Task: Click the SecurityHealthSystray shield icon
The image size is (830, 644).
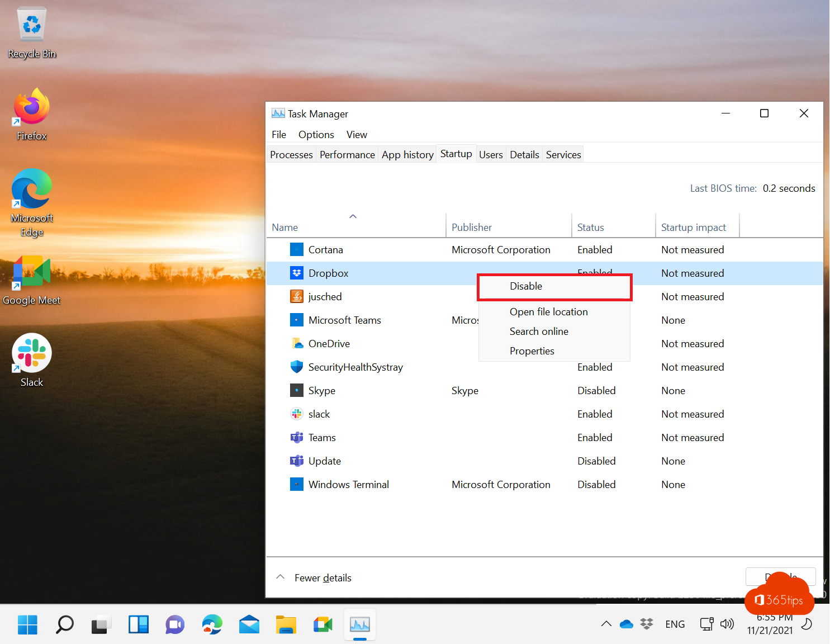Action: (x=297, y=367)
